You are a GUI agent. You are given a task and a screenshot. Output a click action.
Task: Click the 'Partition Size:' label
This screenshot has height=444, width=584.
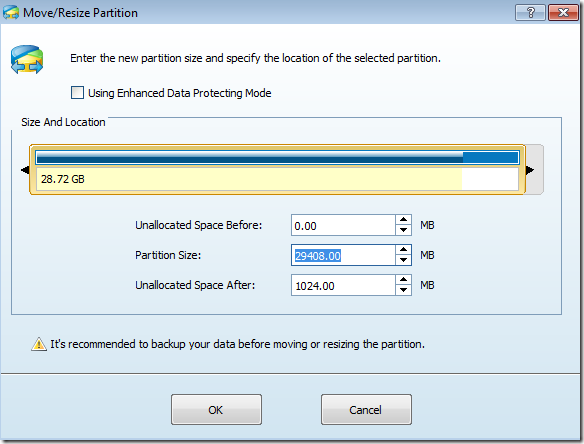[x=168, y=255]
